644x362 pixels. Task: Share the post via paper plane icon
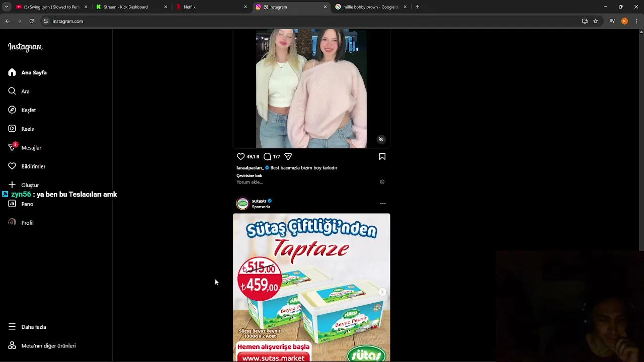tap(288, 156)
